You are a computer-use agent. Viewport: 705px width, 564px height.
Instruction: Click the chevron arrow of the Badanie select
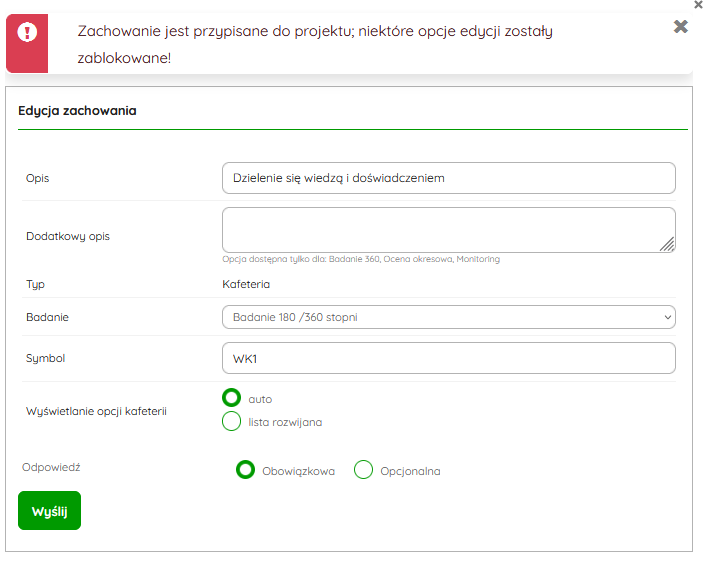click(667, 317)
